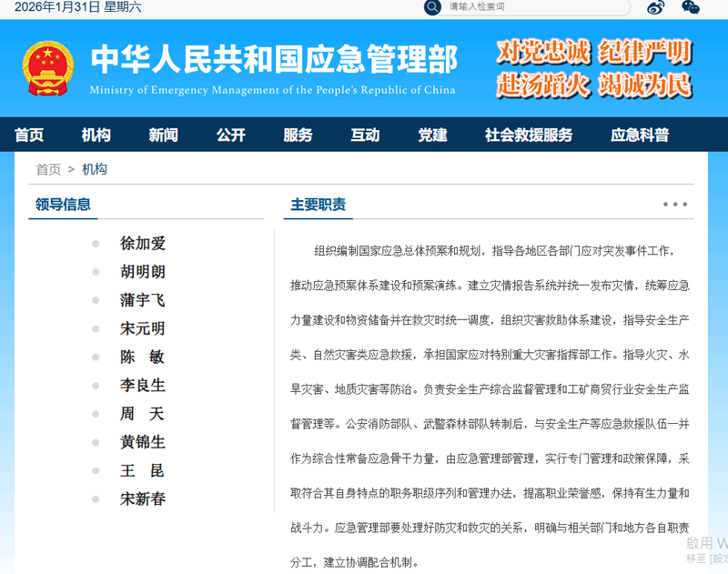
Task: Click the search magnifier icon
Action: coord(433,7)
